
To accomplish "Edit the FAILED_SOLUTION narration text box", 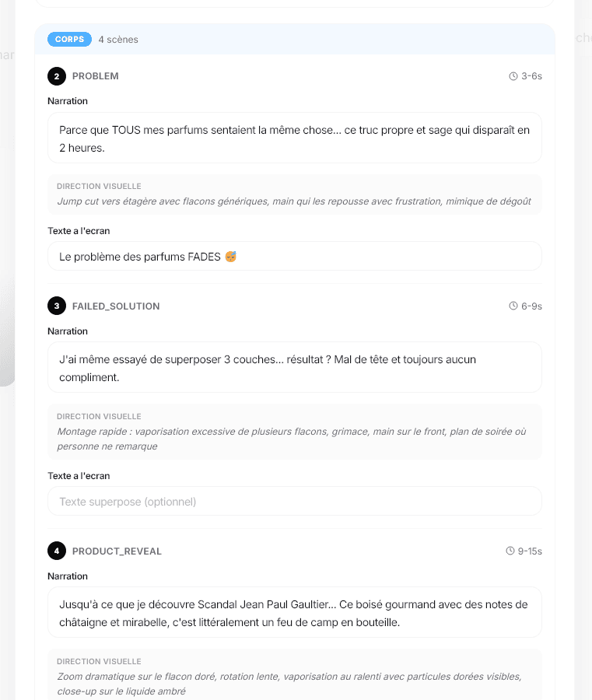I will tap(294, 367).
